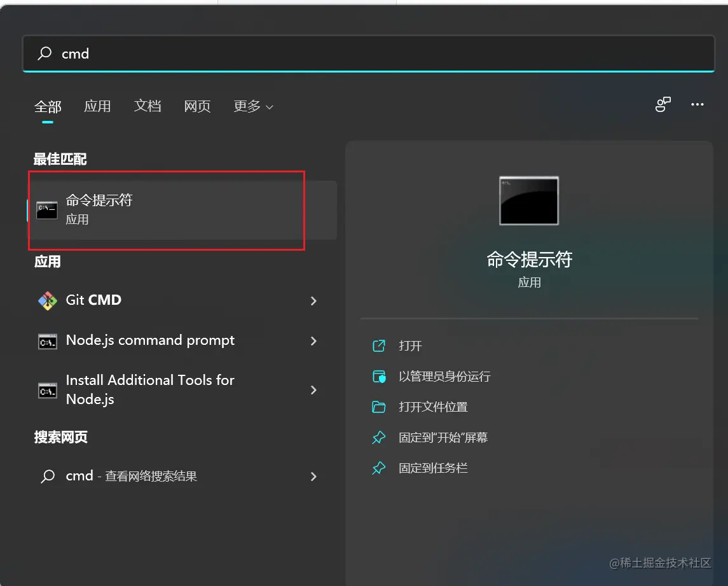Click the cmd search input field
The width and height of the screenshot is (728, 586).
point(368,53)
